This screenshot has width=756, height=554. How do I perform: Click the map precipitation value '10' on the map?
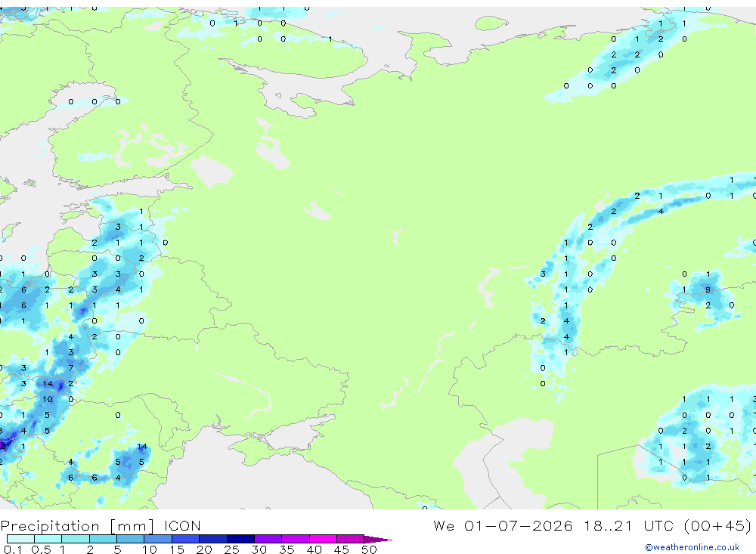pos(47,399)
